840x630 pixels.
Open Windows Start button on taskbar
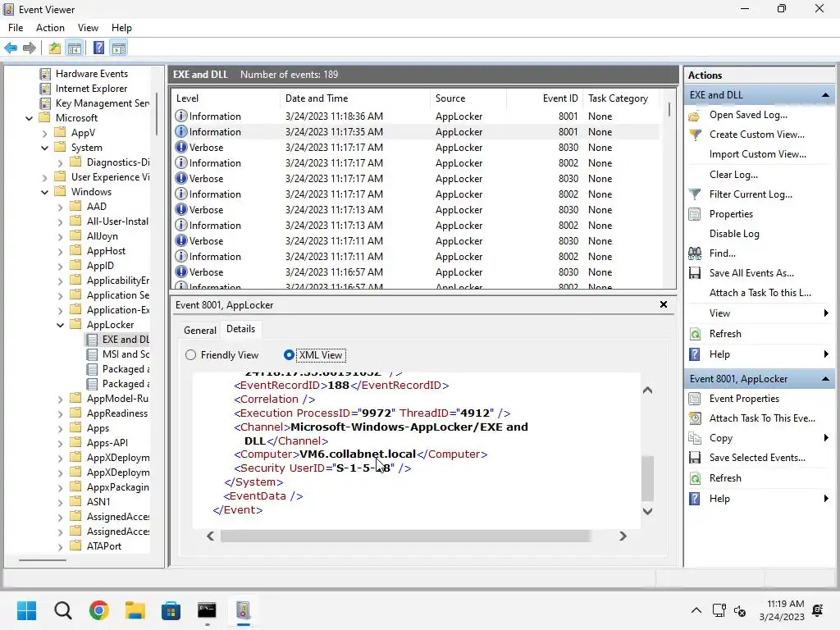[26, 610]
